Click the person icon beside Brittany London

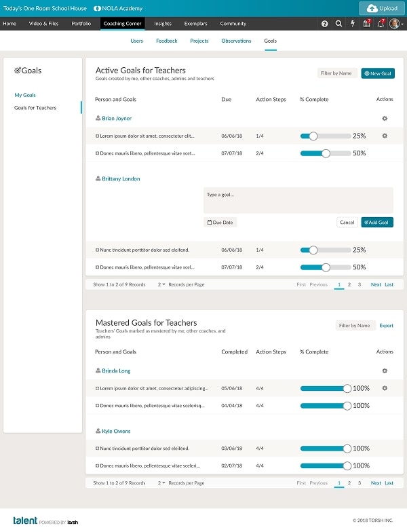(x=98, y=178)
